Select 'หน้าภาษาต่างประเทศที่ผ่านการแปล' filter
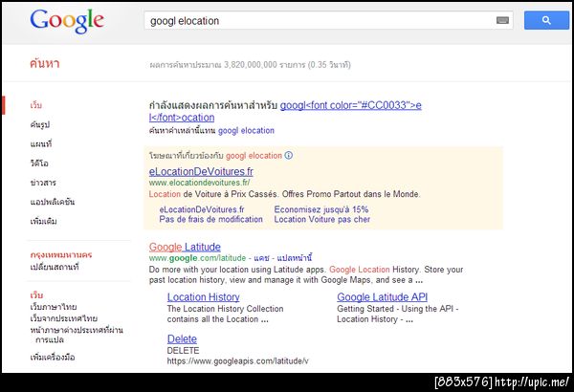 point(77,335)
